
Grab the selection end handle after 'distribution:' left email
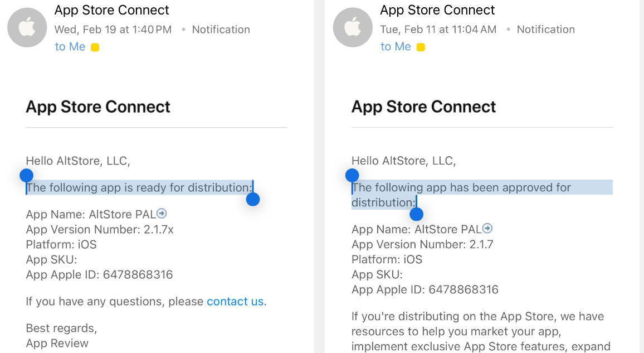(x=253, y=199)
